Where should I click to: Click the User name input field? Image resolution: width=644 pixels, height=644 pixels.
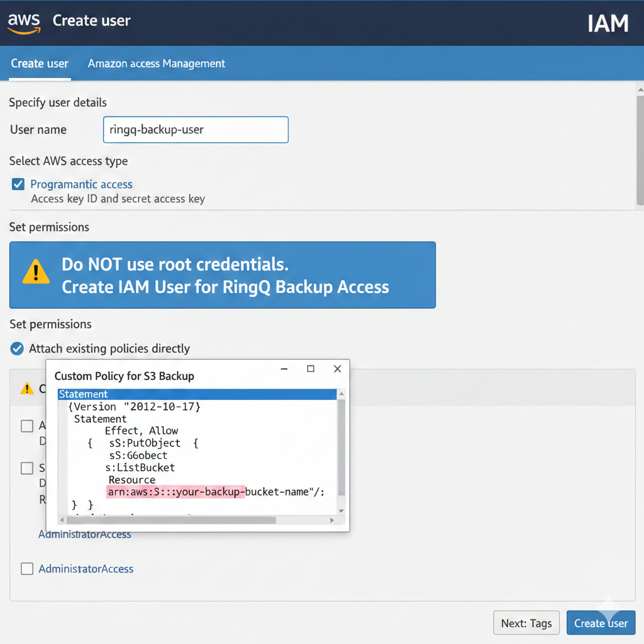195,130
